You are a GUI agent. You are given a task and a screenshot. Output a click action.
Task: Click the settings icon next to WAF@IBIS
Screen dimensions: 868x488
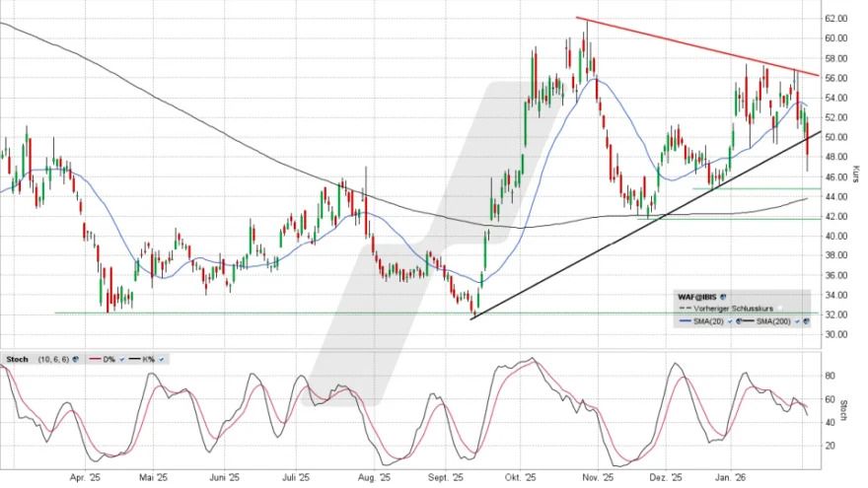click(x=722, y=296)
